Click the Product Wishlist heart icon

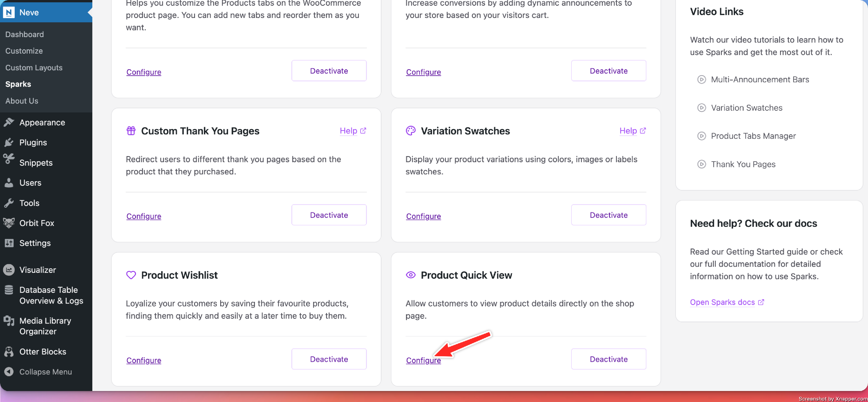[131, 275]
